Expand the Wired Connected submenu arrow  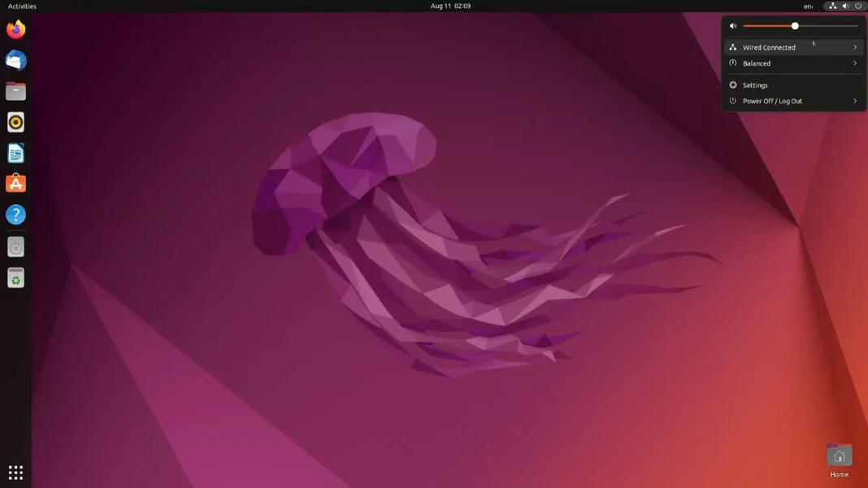[855, 47]
